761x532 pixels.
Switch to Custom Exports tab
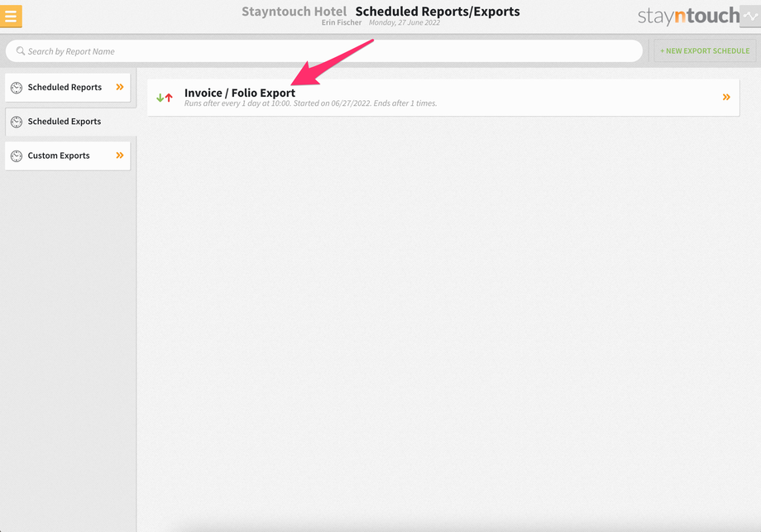click(68, 156)
